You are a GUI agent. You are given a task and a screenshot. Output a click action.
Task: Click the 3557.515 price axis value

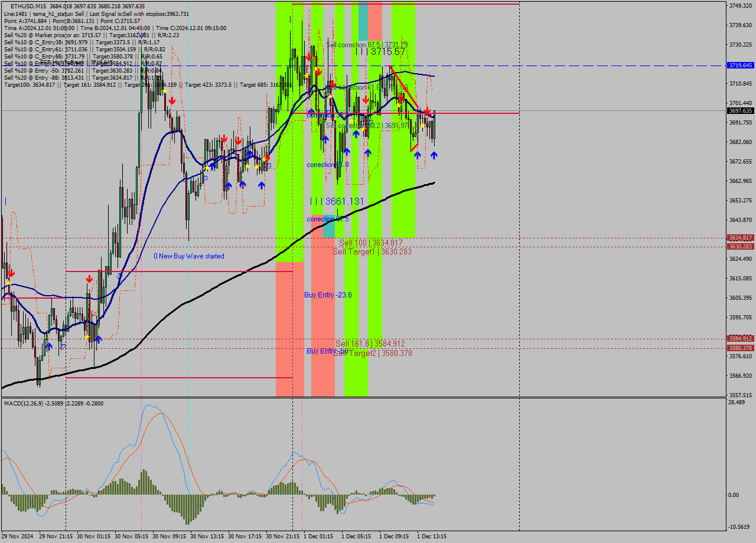click(x=740, y=395)
